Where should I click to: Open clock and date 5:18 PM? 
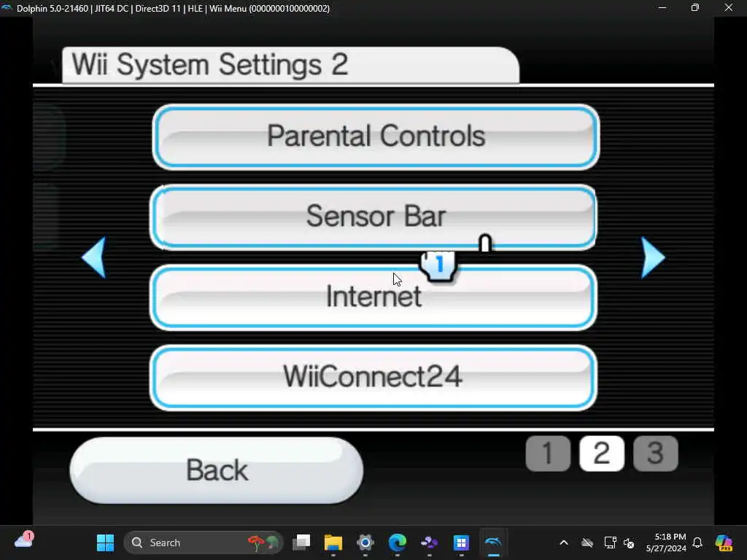(666, 542)
